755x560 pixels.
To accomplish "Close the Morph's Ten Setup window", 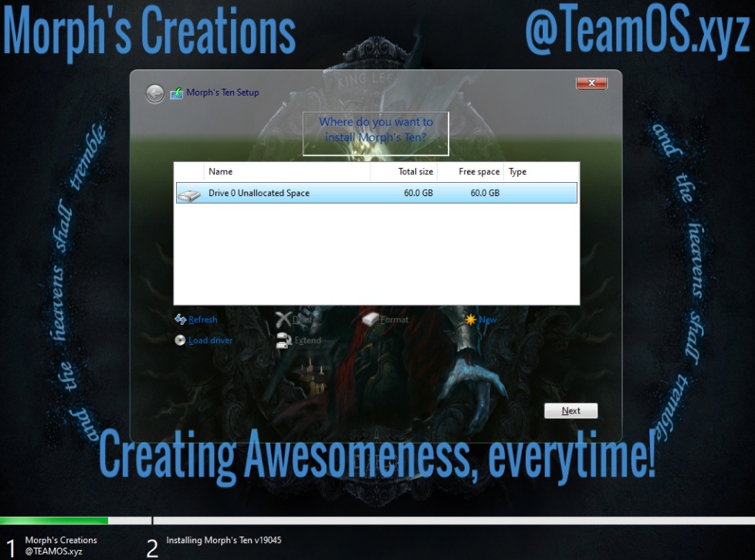I will pyautogui.click(x=592, y=83).
